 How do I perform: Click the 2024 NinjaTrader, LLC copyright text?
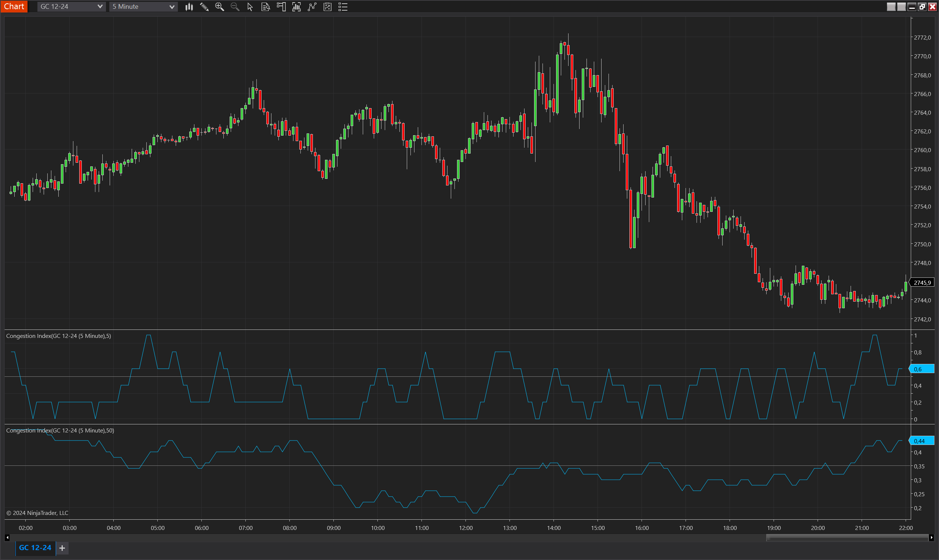(37, 513)
